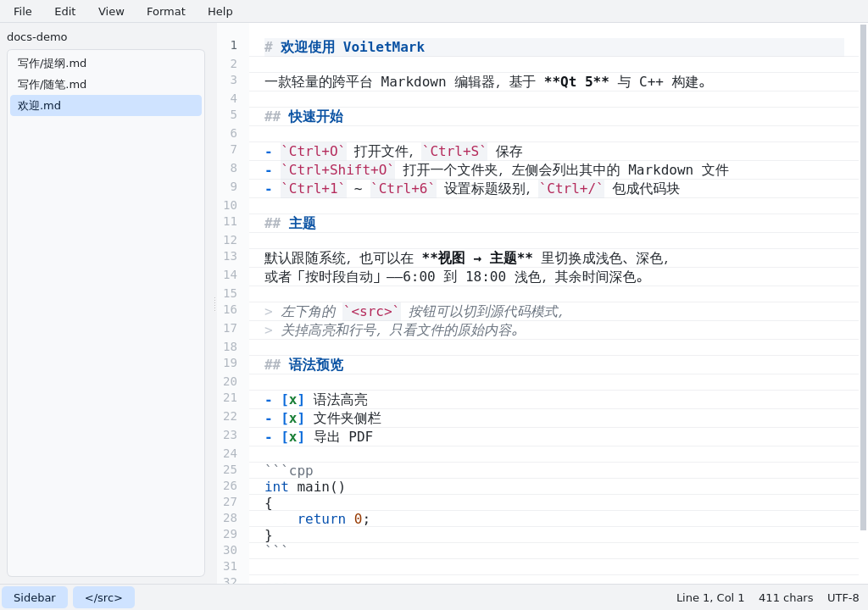Click the bold **Qt 5** text
Screen dimensions: 868x610
coord(576,82)
